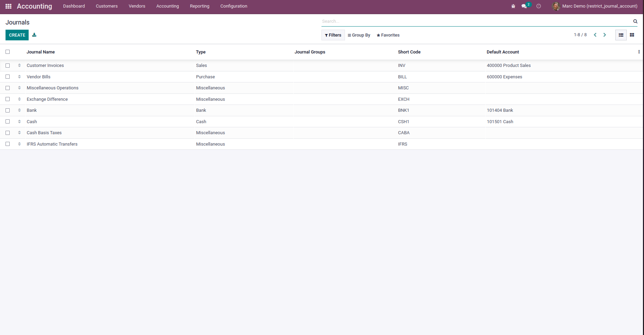
Task: Open the Group By dropdown
Action: [359, 35]
